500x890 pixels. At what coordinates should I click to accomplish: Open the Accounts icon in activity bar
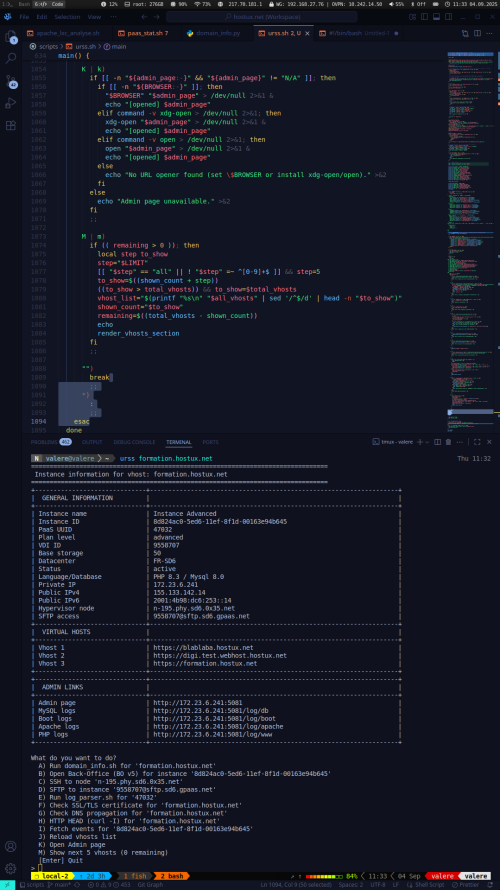[10, 847]
